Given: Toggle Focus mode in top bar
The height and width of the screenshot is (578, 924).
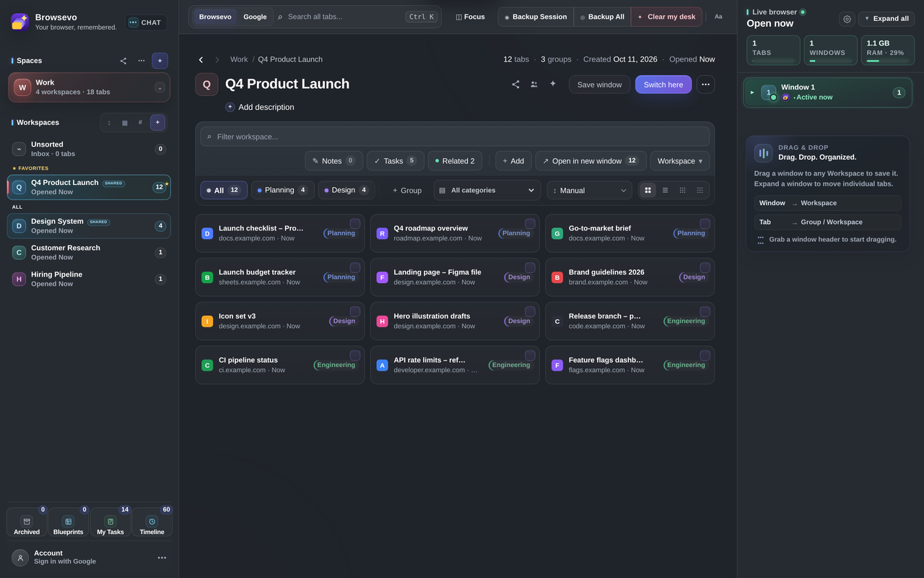Looking at the screenshot, I should click(x=470, y=17).
